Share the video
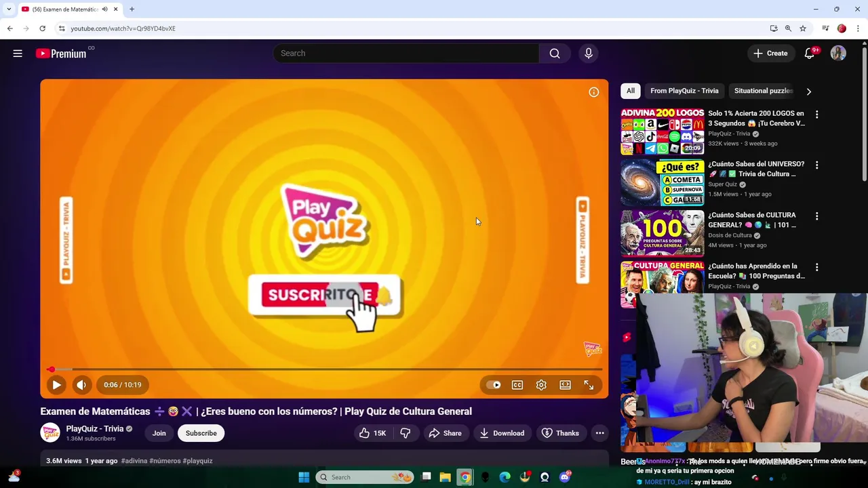 click(446, 433)
